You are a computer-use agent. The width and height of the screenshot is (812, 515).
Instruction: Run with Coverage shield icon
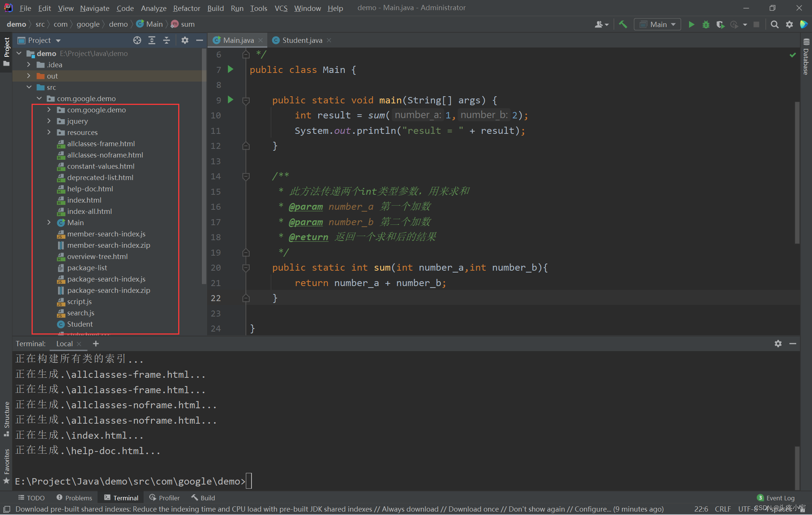pyautogui.click(x=720, y=24)
